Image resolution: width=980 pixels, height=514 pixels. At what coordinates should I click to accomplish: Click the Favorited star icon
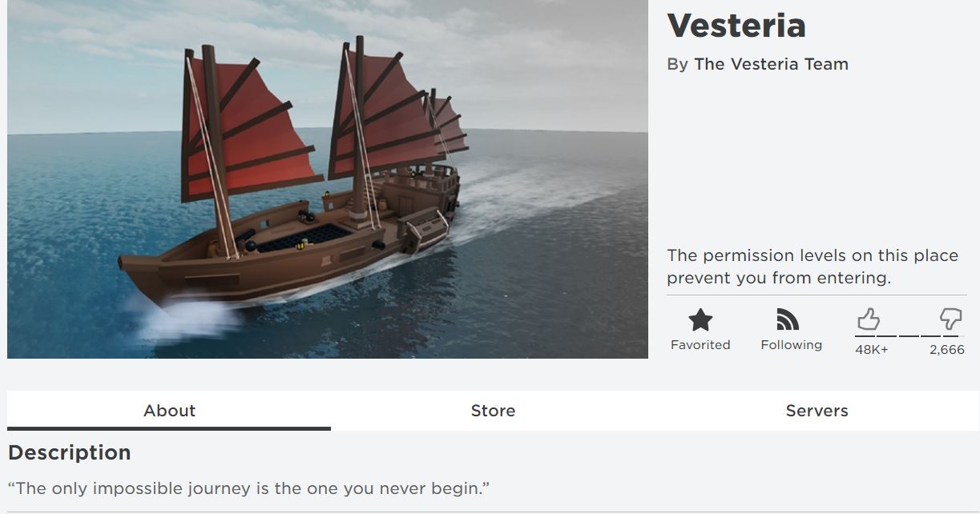pyautogui.click(x=700, y=321)
